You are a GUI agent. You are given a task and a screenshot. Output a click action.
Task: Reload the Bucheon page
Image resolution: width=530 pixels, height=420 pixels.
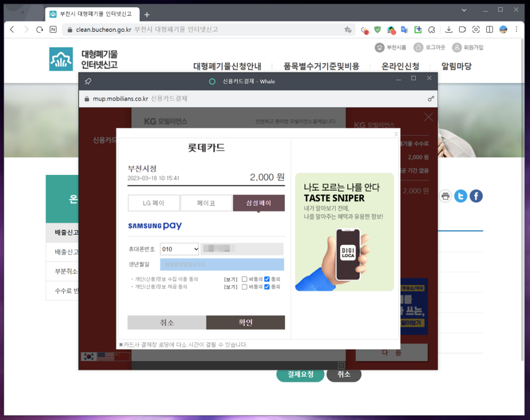[x=40, y=30]
